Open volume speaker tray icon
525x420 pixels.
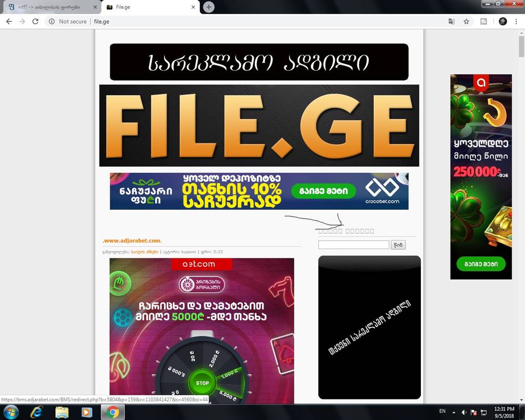(x=463, y=412)
